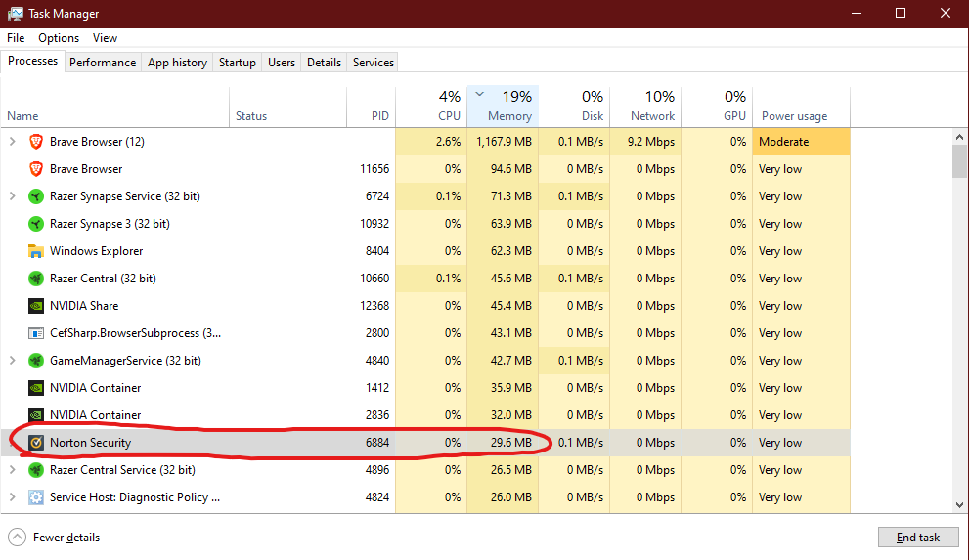Click the scrollbar up arrow

pyautogui.click(x=959, y=137)
